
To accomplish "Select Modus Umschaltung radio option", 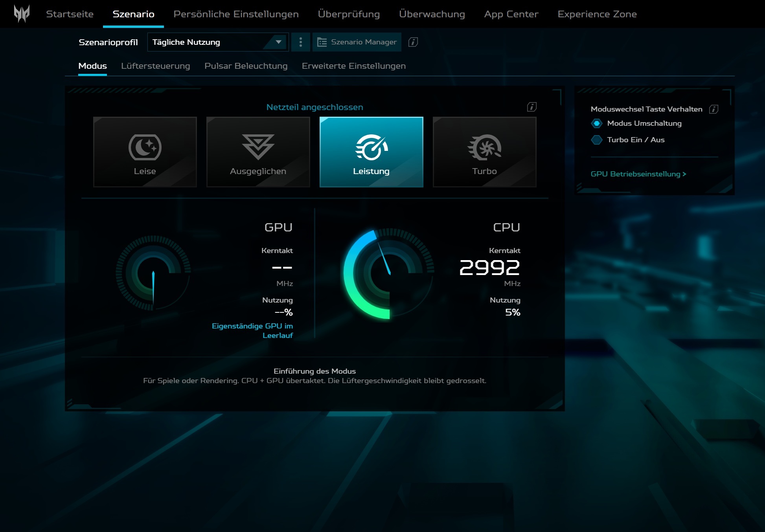I will click(597, 123).
